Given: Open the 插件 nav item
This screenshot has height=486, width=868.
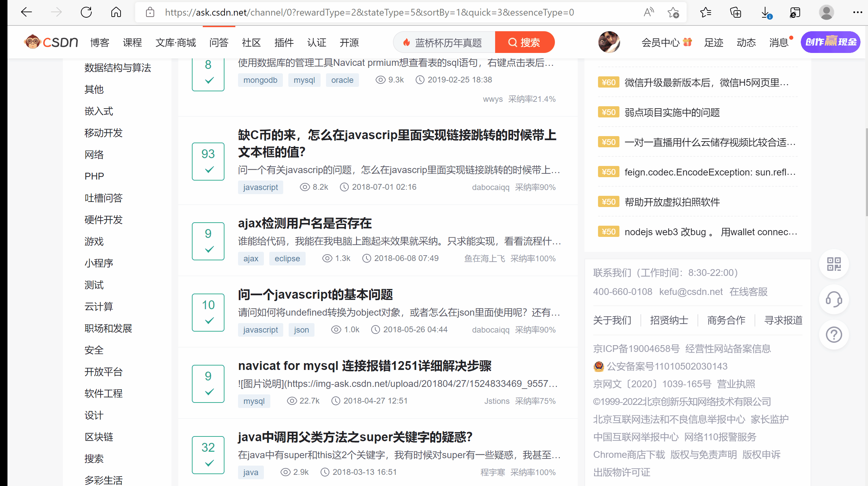Looking at the screenshot, I should (x=284, y=42).
